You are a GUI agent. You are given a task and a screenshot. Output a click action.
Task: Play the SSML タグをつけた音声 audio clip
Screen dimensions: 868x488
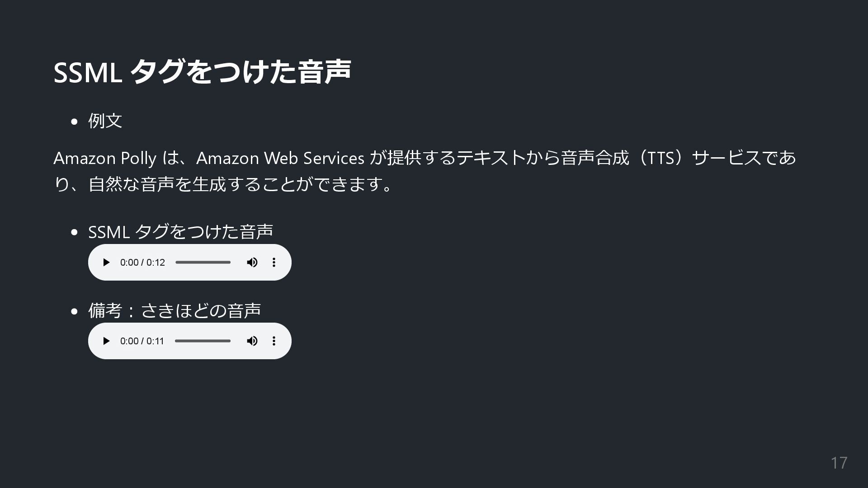tap(106, 263)
